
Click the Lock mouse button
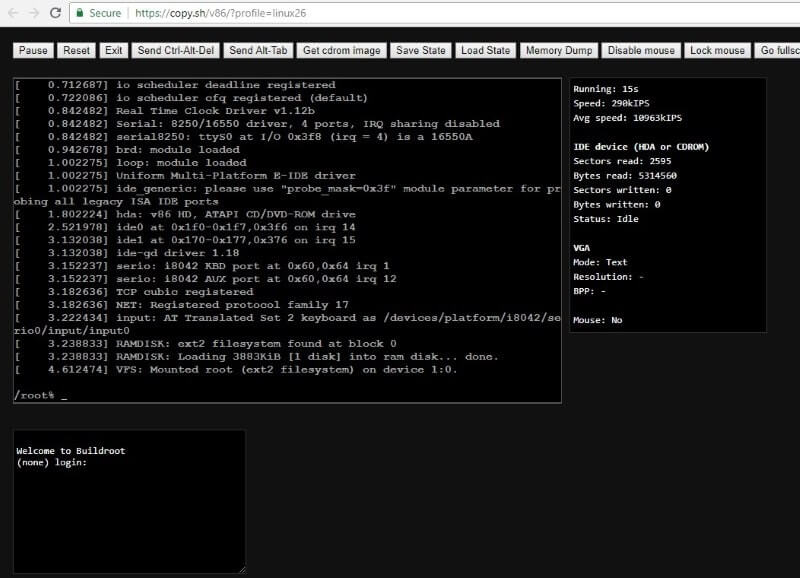tap(717, 50)
